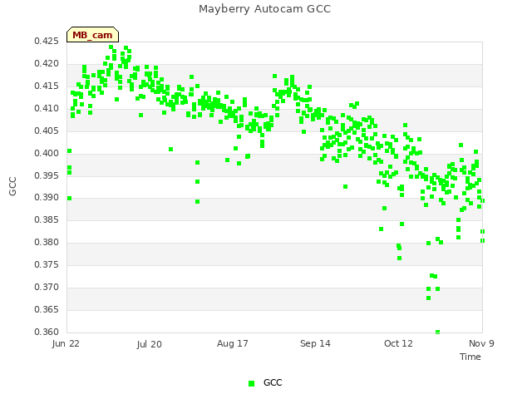This screenshot has height=399, width=532.
Task: Click the 0.395 y-axis value
Action: coord(47,175)
